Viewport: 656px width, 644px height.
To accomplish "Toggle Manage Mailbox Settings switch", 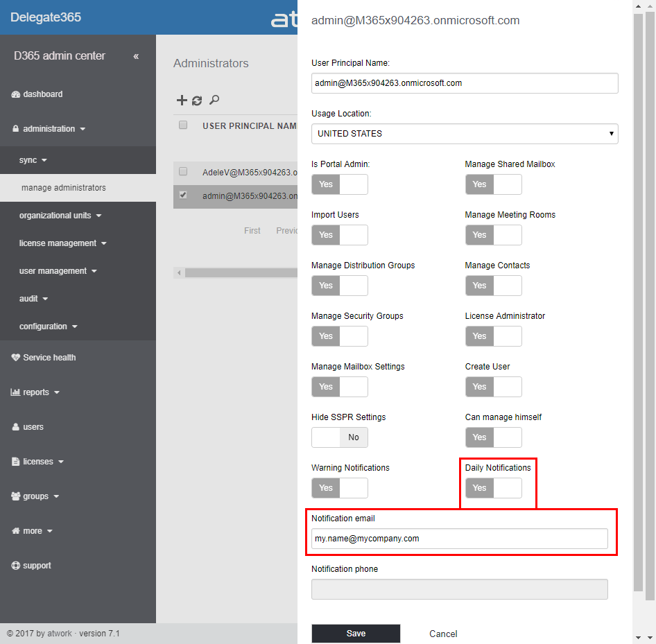I will coord(340,387).
